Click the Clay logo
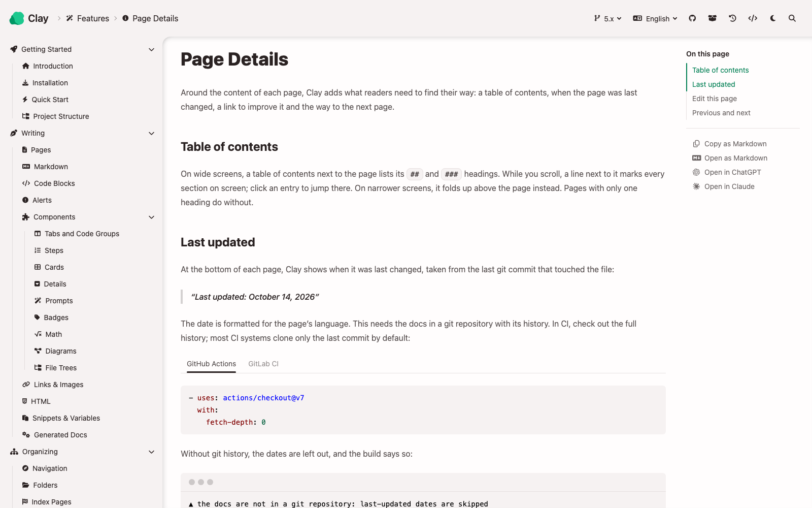Screen dimensions: 812x508 click(29, 18)
